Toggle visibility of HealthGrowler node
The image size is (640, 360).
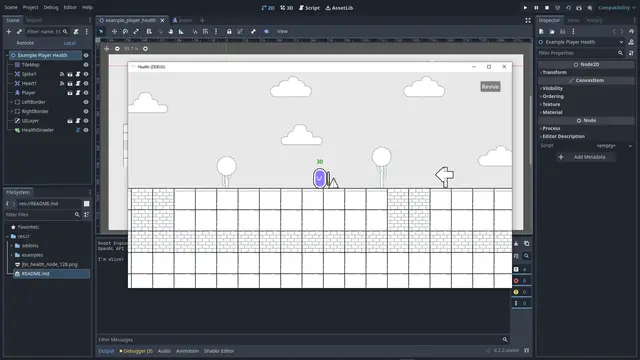pyautogui.click(x=86, y=130)
